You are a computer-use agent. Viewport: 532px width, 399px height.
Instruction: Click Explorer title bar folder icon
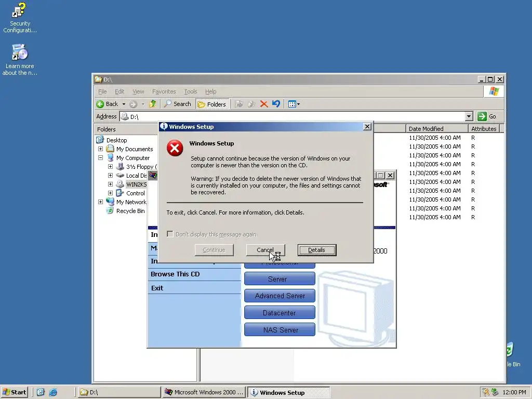pos(98,79)
